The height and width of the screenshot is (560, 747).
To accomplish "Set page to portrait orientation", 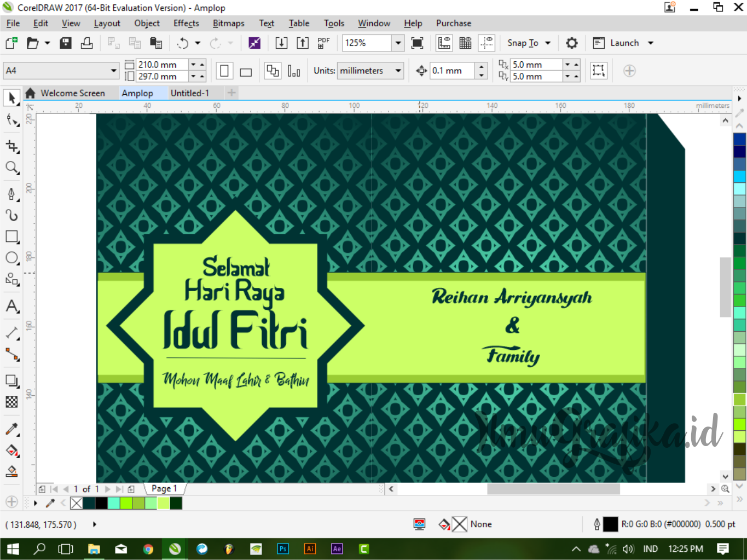I will (224, 71).
